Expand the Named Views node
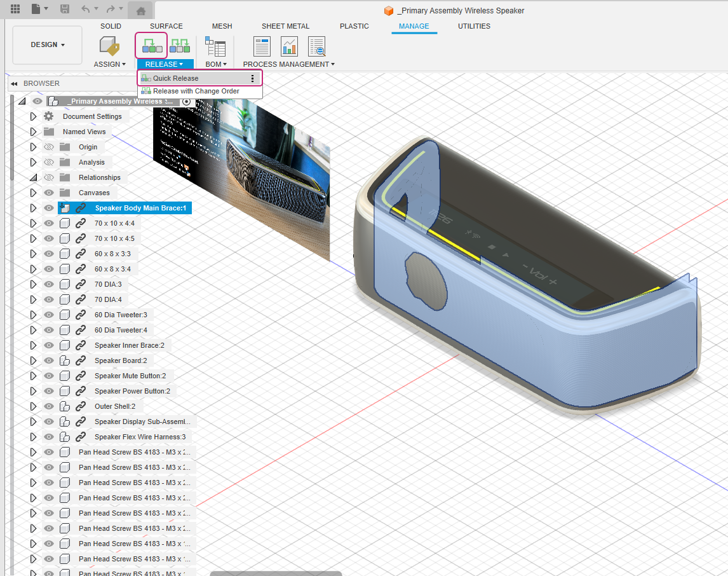The image size is (728, 576). [x=33, y=132]
